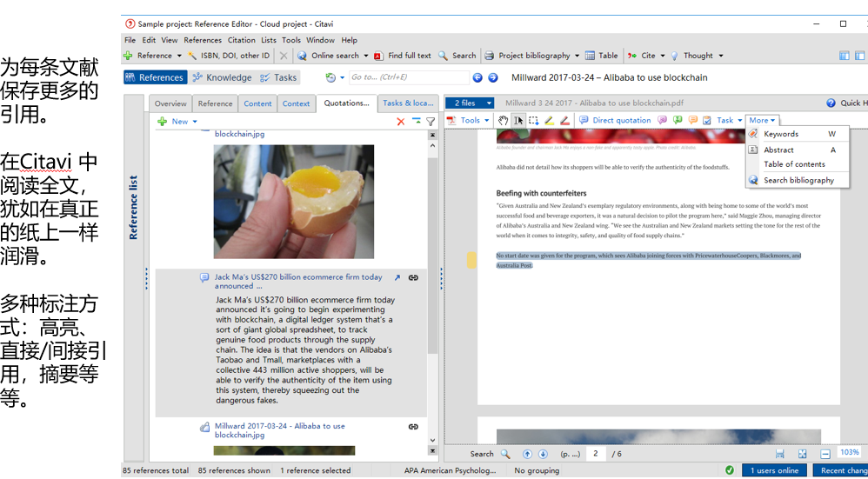Viewport: 868px width, 479px height.
Task: Click the 1 users online button
Action: pyautogui.click(x=774, y=470)
